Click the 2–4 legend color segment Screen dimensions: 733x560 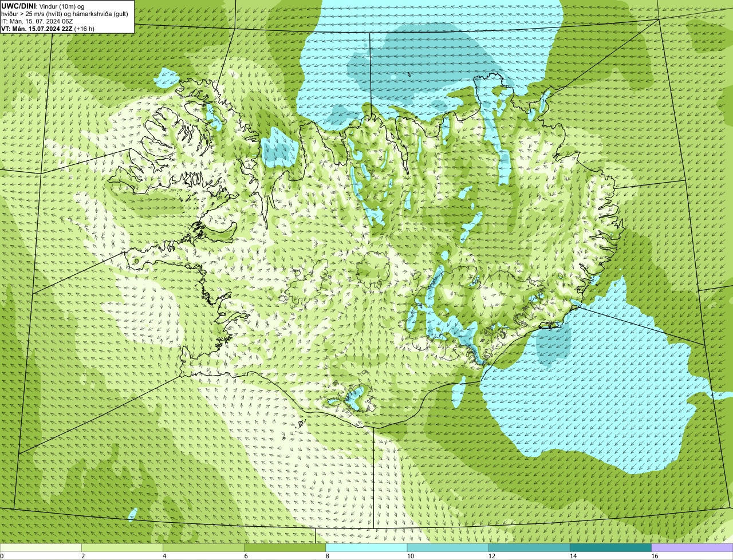(x=123, y=547)
